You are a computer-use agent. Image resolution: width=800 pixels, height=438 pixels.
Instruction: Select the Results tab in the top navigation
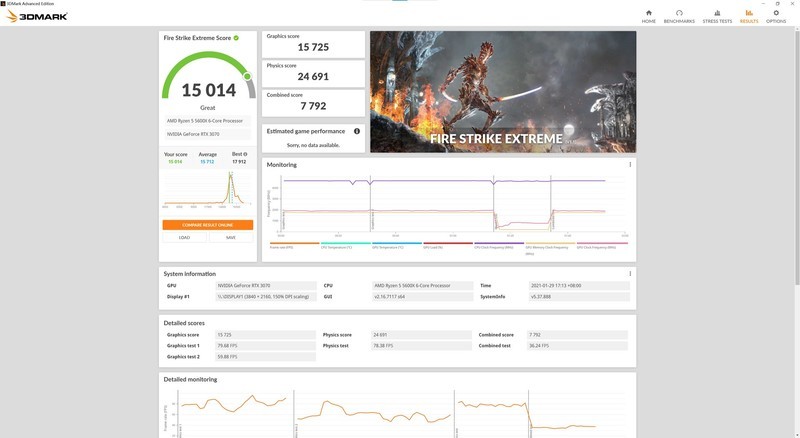[749, 15]
